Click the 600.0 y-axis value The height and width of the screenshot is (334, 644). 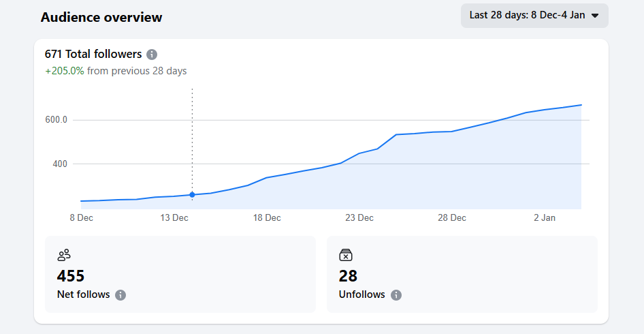[x=56, y=120]
